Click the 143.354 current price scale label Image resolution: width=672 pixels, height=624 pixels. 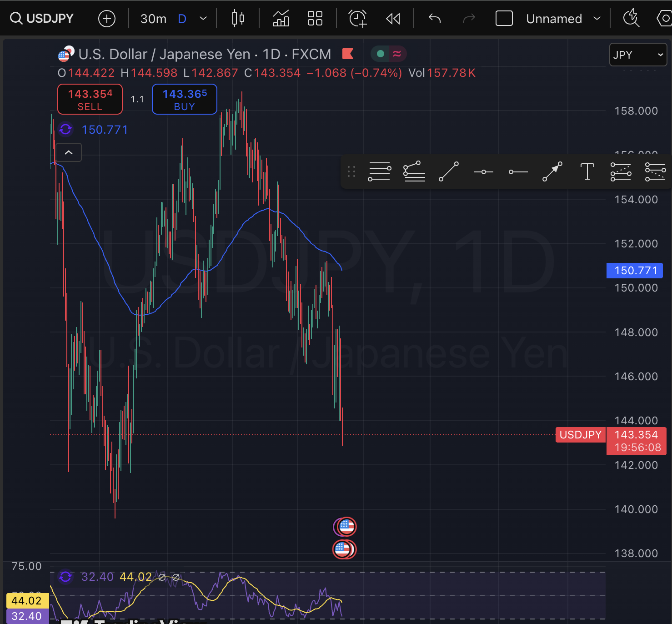(x=636, y=435)
